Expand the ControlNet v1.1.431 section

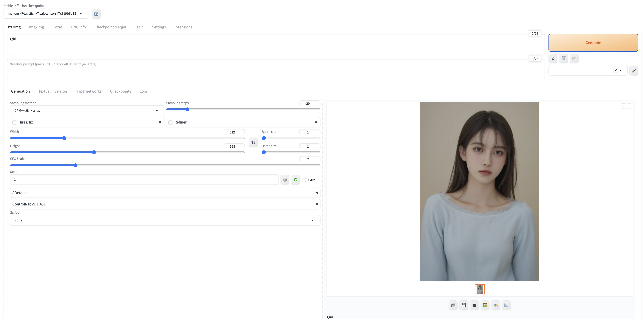pyautogui.click(x=165, y=204)
